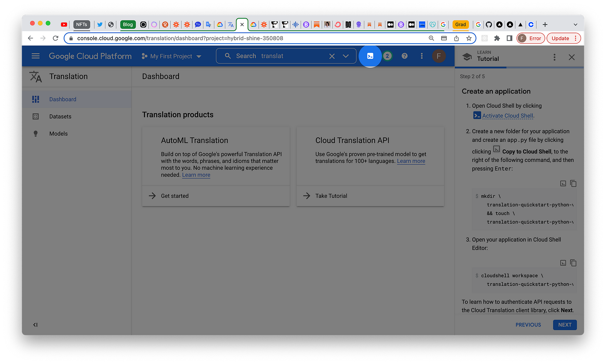Send the mkdir command to Cloud Shell

[x=563, y=183]
